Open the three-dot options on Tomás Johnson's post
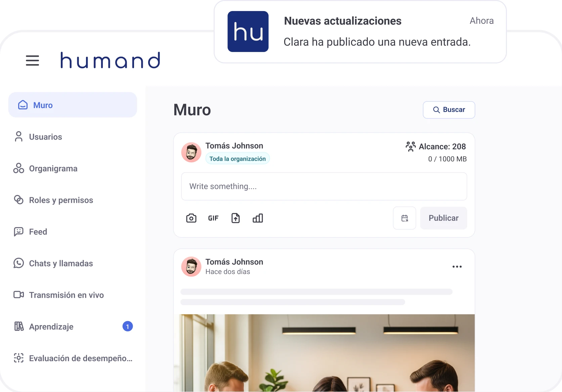Viewport: 562px width, 392px height. pyautogui.click(x=457, y=266)
